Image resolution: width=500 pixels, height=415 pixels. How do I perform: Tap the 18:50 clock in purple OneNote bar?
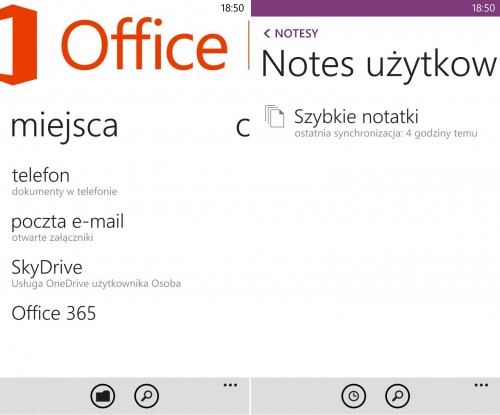pos(483,8)
